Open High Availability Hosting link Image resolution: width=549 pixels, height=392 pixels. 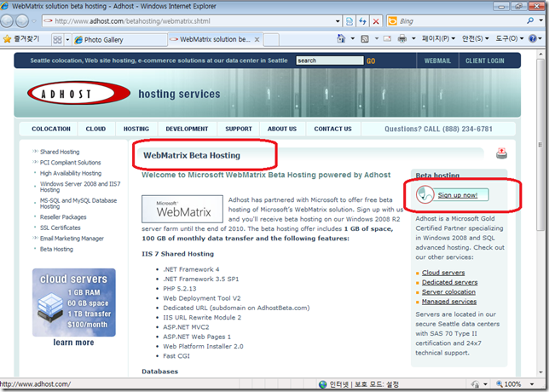click(71, 173)
